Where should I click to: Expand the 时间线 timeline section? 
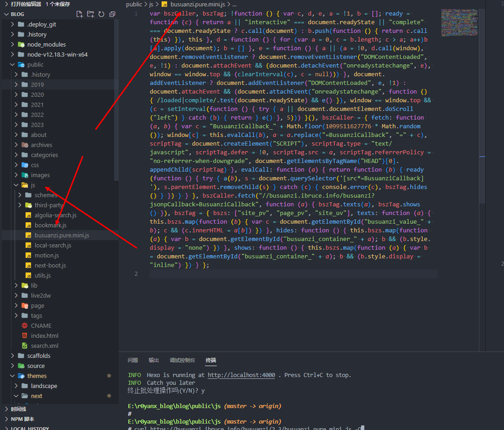click(x=18, y=409)
